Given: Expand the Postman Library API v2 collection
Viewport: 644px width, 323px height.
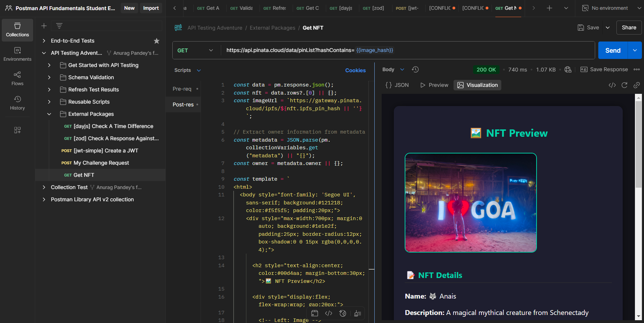Looking at the screenshot, I should point(44,200).
